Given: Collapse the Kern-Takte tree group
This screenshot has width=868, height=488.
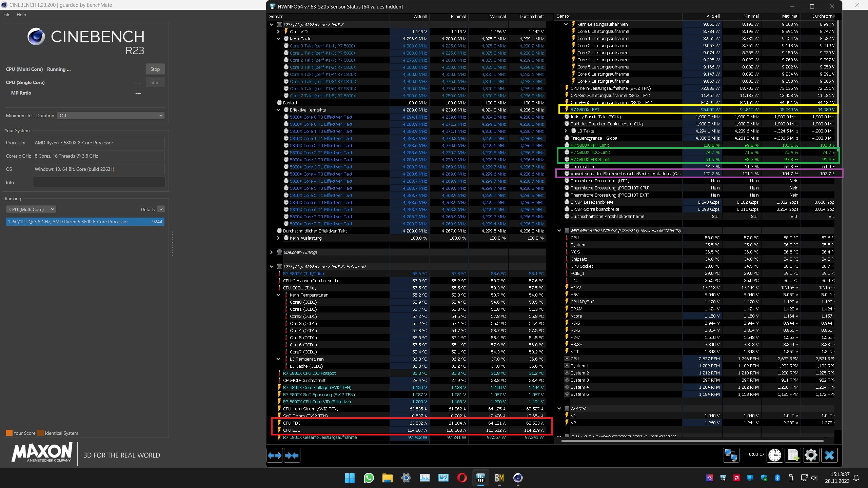Looking at the screenshot, I should click(278, 39).
